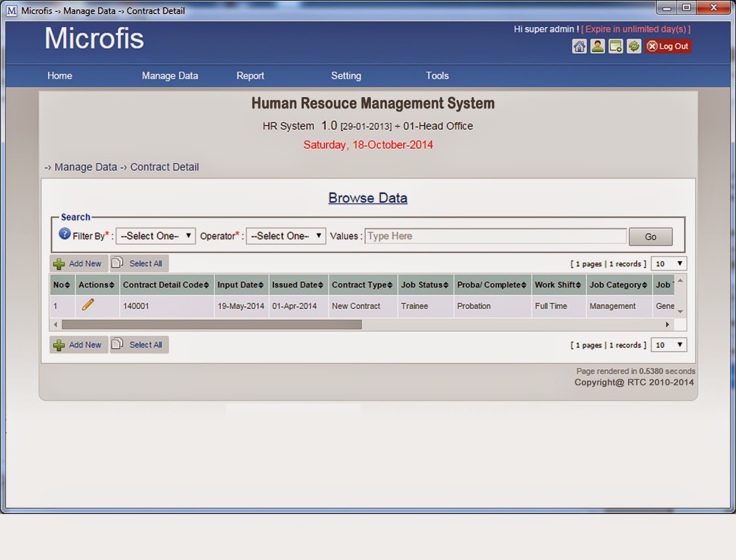Select the new window icon beside the profile icon
Image resolution: width=736 pixels, height=560 pixels.
coord(616,46)
